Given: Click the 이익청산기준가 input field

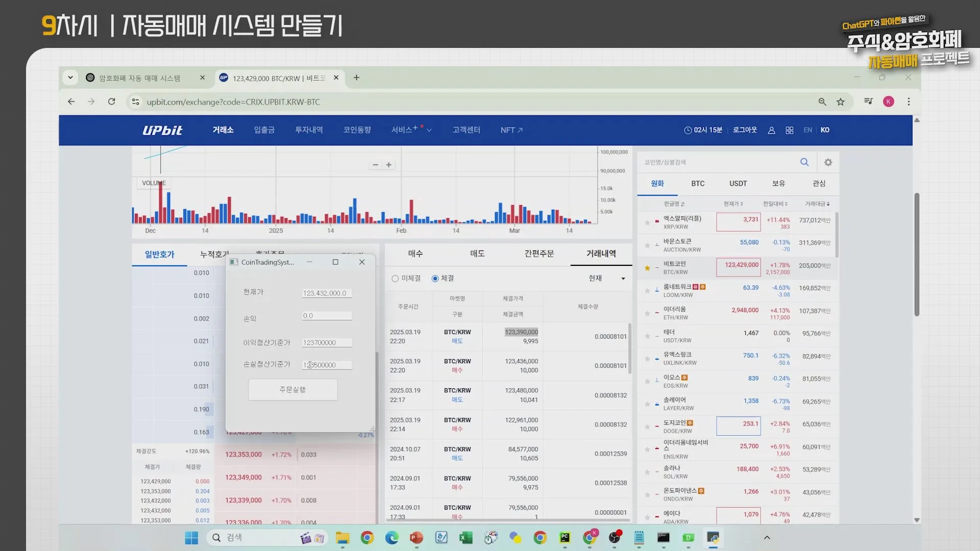Looking at the screenshot, I should (x=327, y=343).
